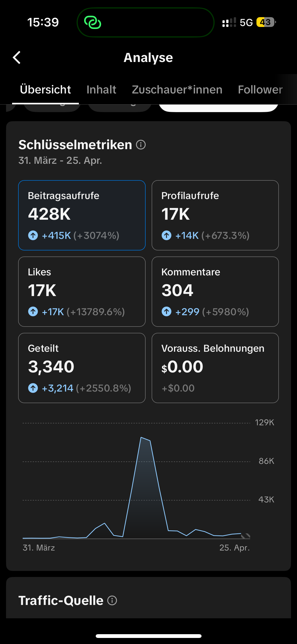
Task: Tap the peak of the views chart
Action: pyautogui.click(x=142, y=438)
